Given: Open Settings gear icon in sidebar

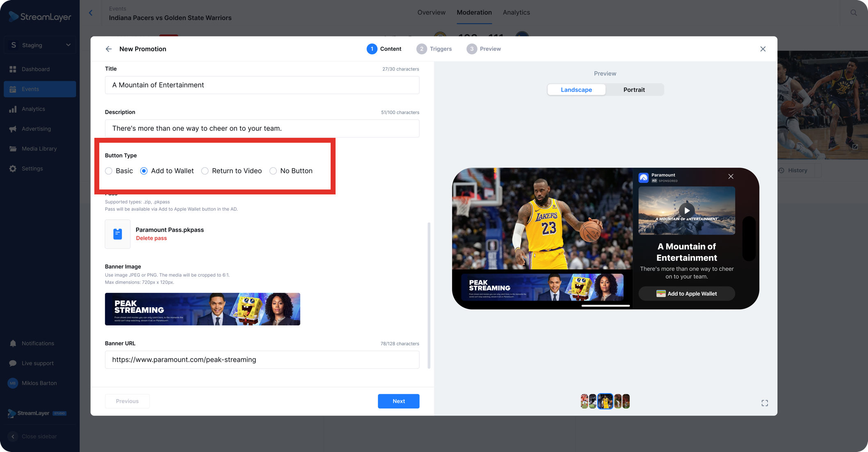Looking at the screenshot, I should (x=13, y=169).
